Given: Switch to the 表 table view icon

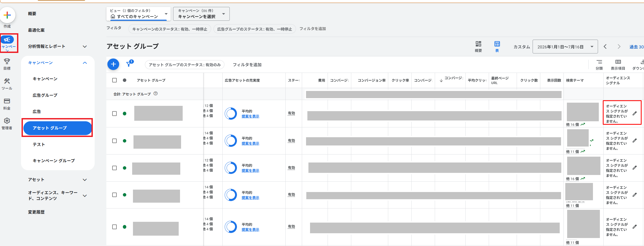Looking at the screenshot, I should [x=497, y=44].
